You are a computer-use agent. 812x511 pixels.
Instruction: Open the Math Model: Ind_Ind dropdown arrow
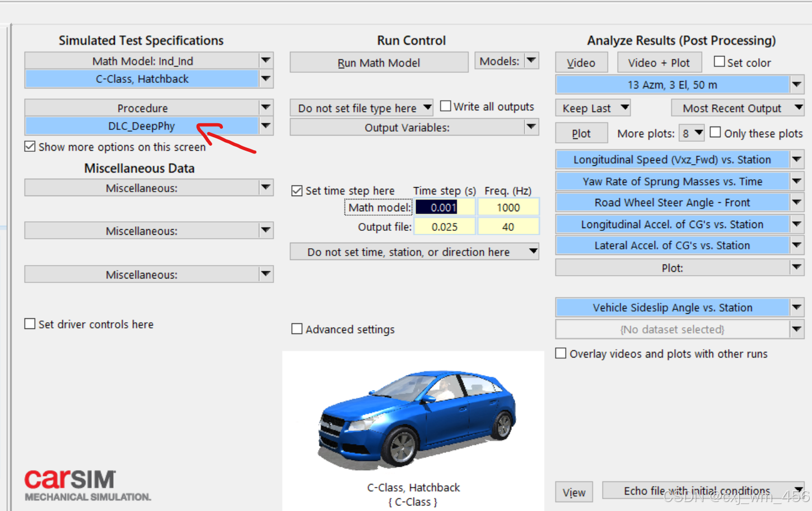(266, 61)
